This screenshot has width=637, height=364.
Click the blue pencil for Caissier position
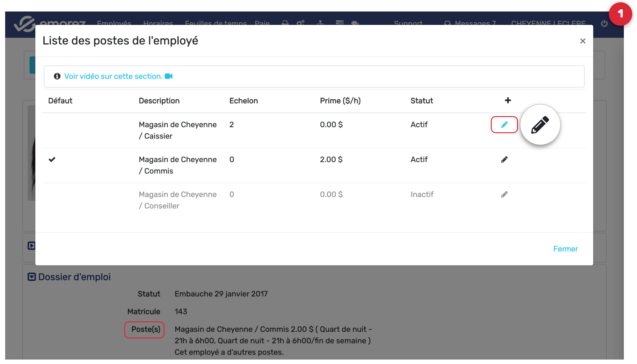point(504,125)
